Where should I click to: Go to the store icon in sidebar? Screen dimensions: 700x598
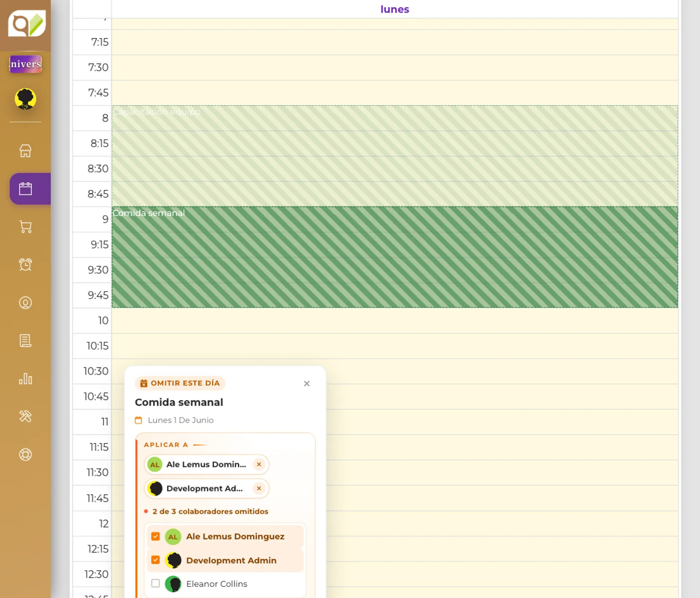pyautogui.click(x=25, y=151)
